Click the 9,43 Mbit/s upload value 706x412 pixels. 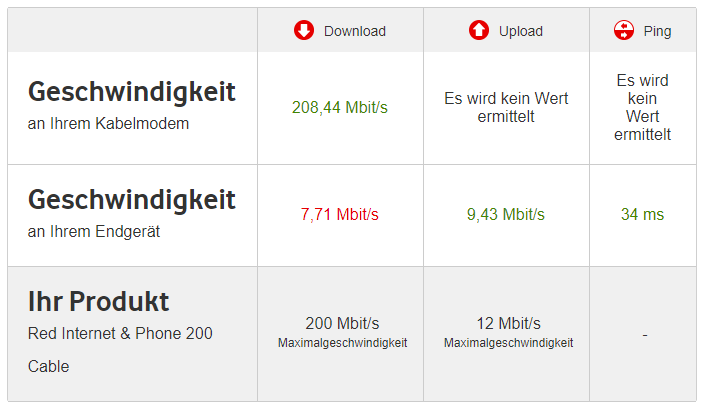[506, 214]
